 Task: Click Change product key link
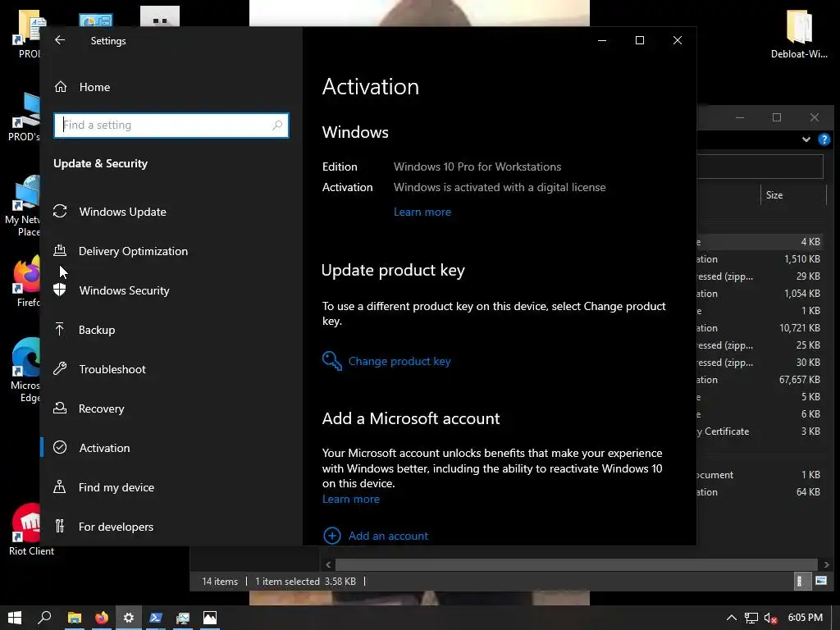point(399,361)
